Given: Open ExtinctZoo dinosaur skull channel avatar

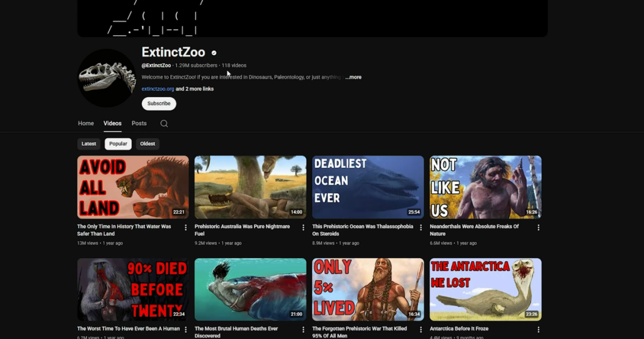Looking at the screenshot, I should point(107,78).
